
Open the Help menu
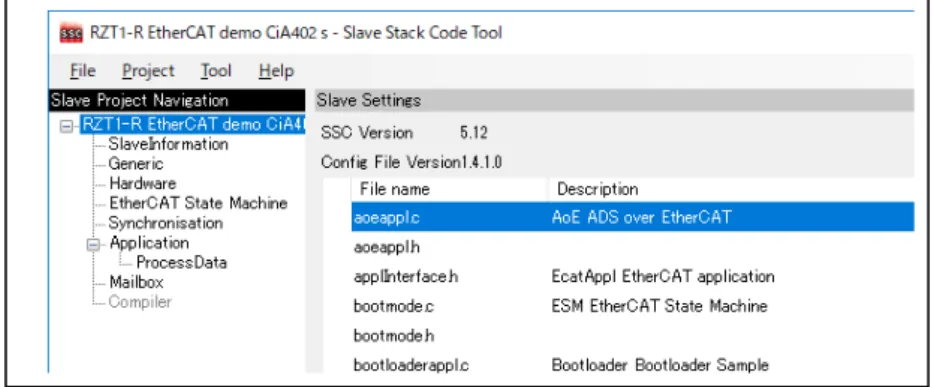click(x=276, y=71)
